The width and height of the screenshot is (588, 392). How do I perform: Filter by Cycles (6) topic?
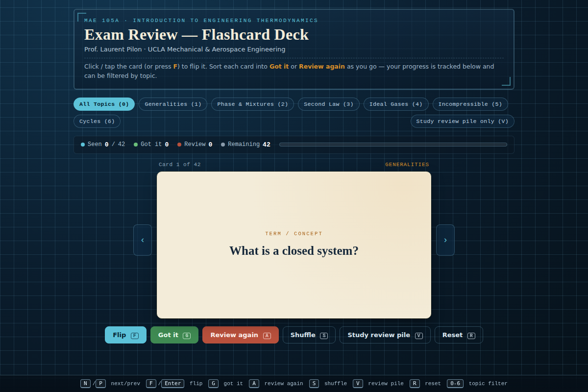click(x=97, y=121)
